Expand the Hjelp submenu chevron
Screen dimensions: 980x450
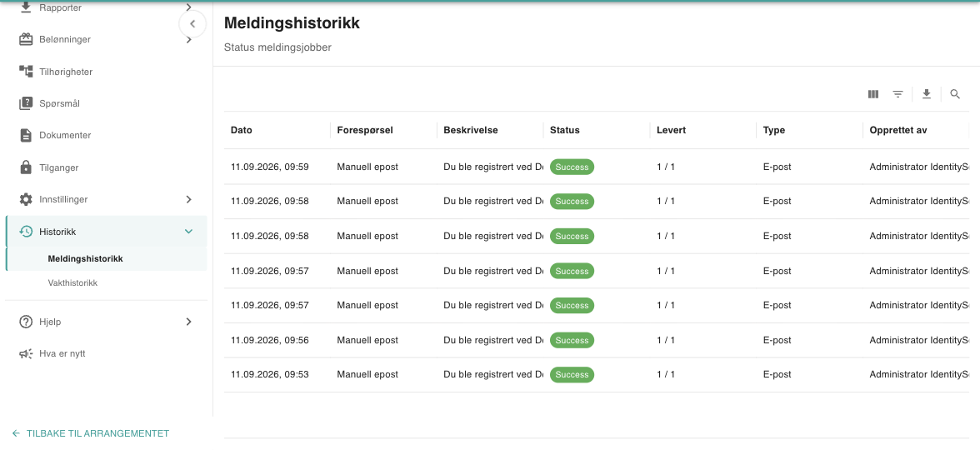point(188,322)
